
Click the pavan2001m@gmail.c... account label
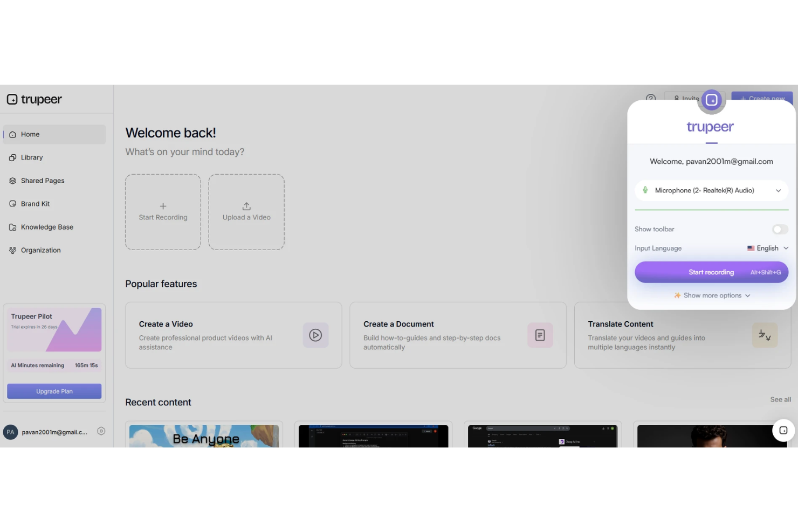pos(54,432)
